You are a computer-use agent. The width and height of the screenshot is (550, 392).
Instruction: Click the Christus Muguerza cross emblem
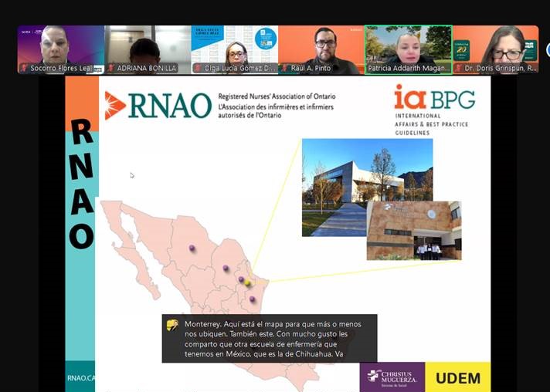374,376
